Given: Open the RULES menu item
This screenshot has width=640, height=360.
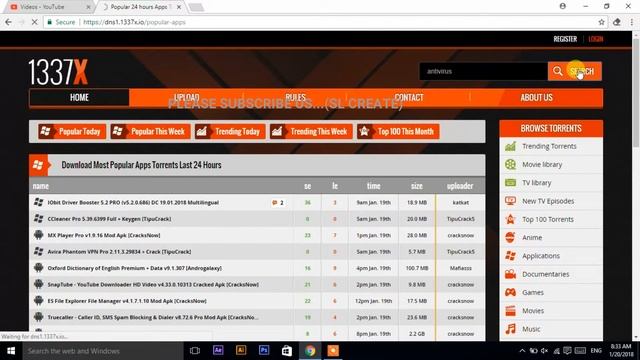Looking at the screenshot, I should 296,98.
